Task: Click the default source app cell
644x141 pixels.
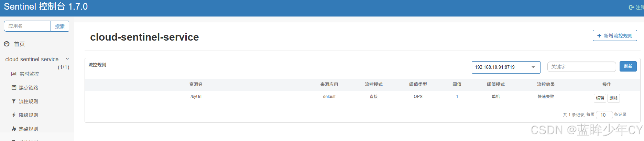Action: (329, 97)
